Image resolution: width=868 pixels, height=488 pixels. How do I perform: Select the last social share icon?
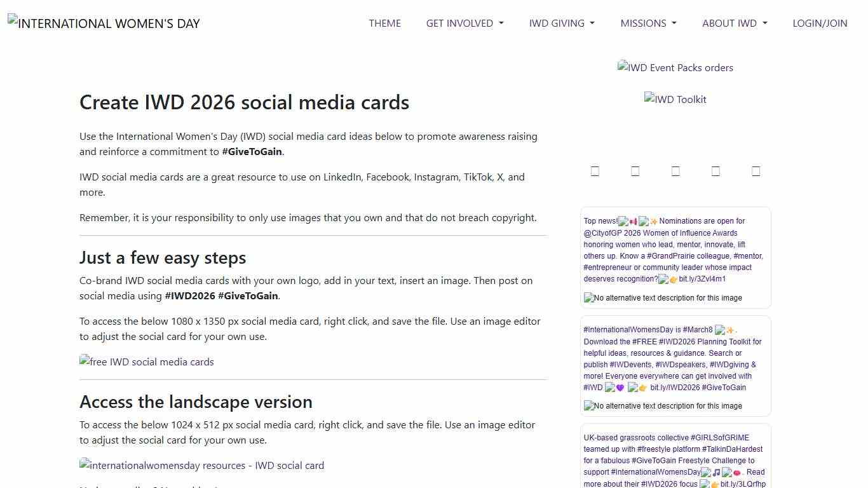(x=756, y=170)
